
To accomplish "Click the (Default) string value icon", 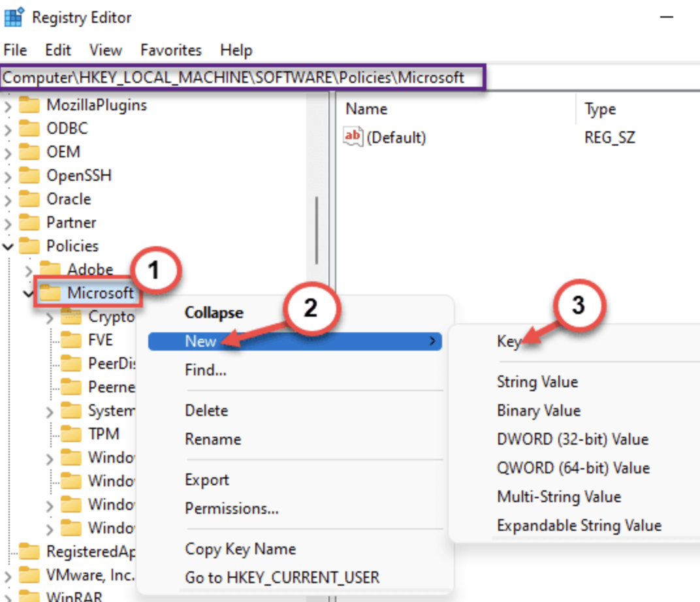I will coord(353,137).
